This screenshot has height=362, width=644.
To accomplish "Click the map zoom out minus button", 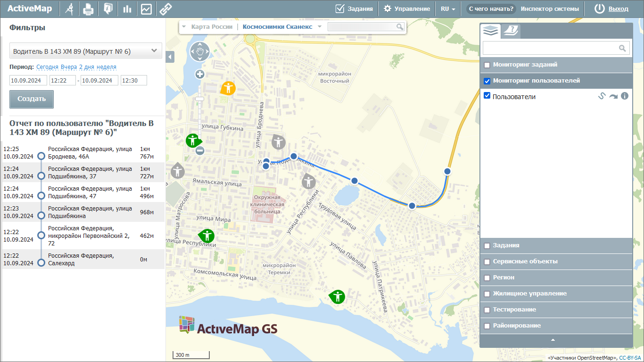I will click(x=200, y=151).
